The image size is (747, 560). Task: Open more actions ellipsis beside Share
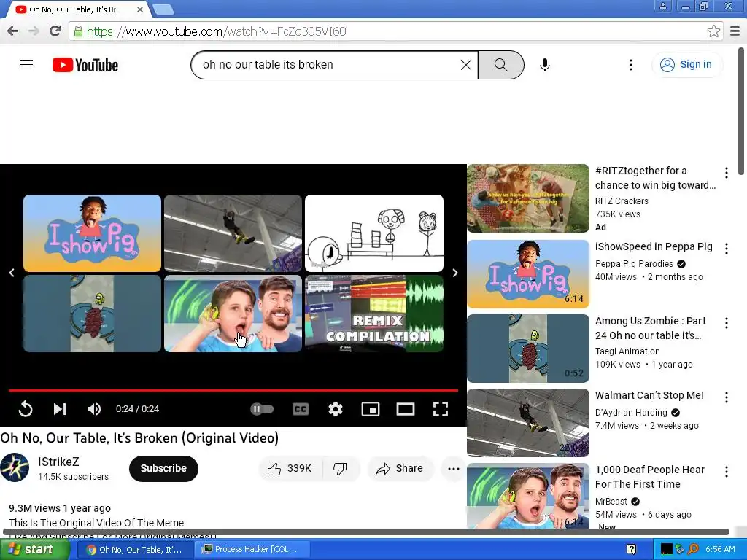pyautogui.click(x=454, y=469)
